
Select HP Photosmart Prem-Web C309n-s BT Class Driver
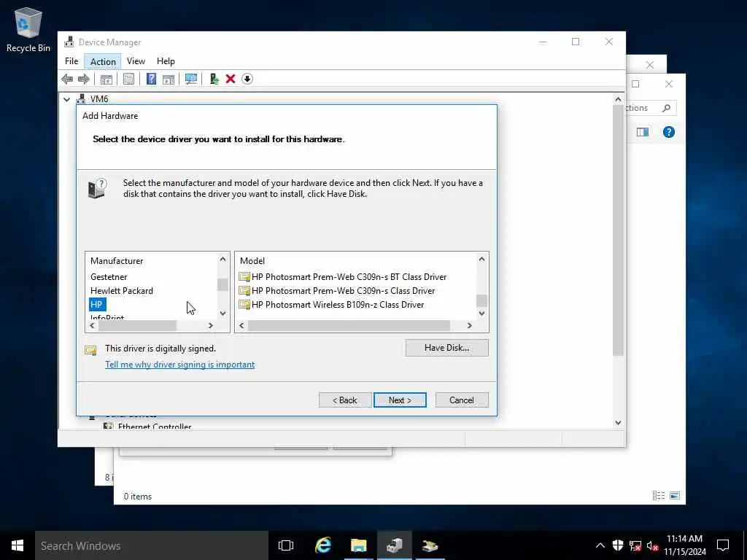coord(349,277)
